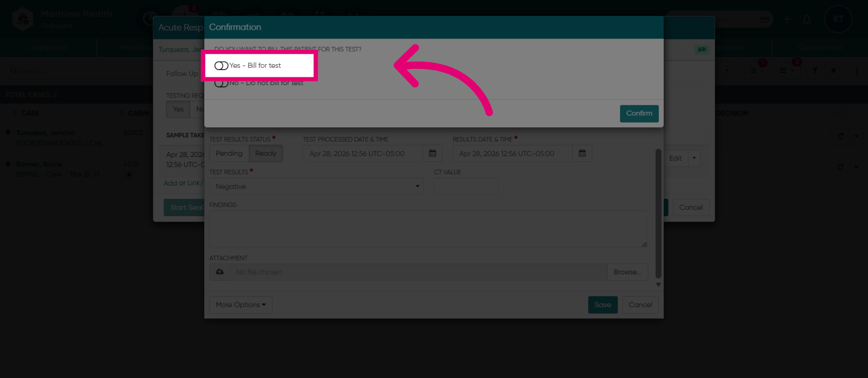
Task: Click the test form vertical scrollbar
Action: [658, 213]
